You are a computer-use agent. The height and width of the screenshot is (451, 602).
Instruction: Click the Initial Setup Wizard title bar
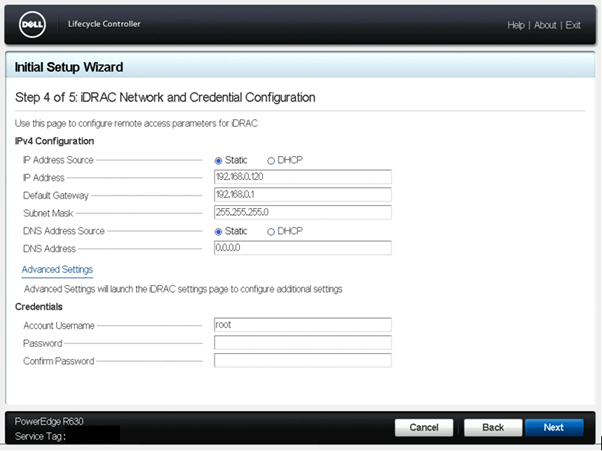tap(300, 68)
